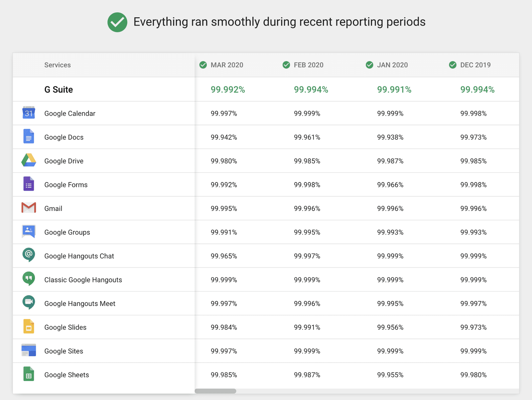Open the G Suite service row
This screenshot has width=532, height=400.
click(x=59, y=90)
